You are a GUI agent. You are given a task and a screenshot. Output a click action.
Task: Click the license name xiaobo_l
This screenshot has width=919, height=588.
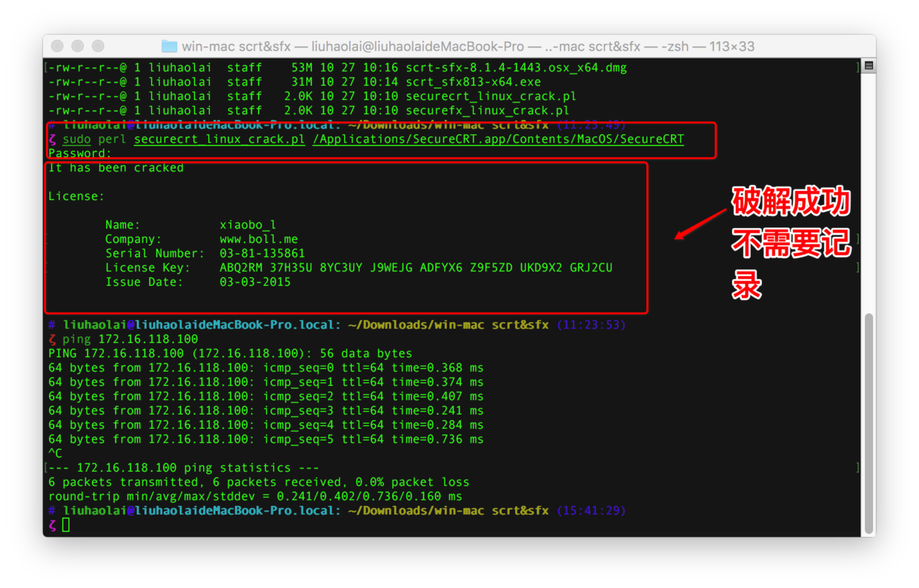248,224
